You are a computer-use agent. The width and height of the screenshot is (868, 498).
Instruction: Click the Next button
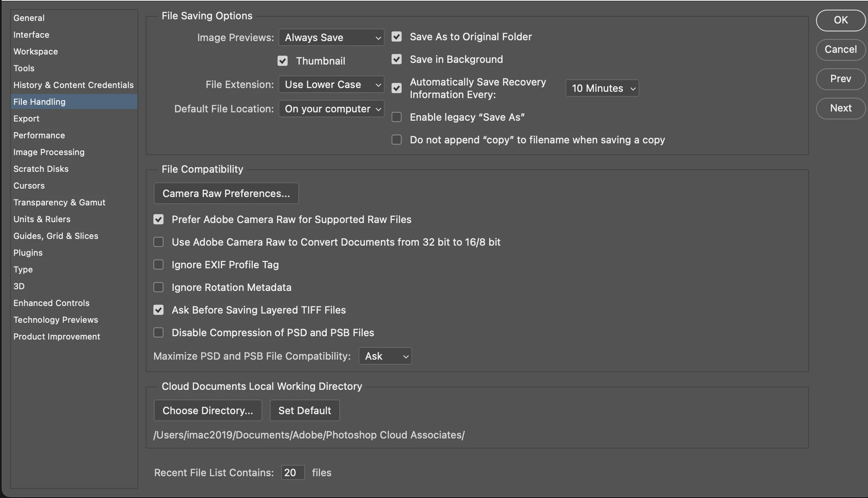[840, 108]
